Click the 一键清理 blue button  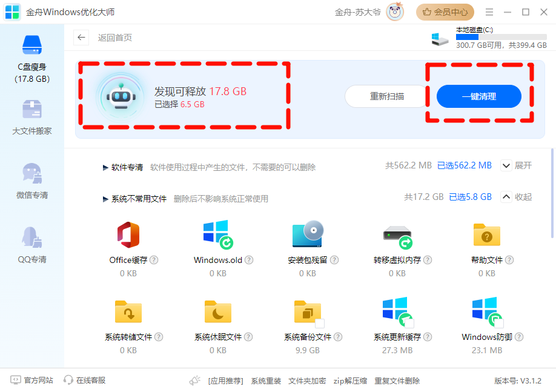tap(478, 96)
